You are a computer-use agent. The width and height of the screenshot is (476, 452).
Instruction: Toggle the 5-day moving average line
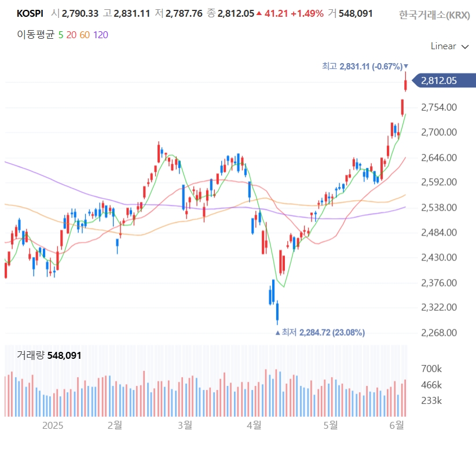(61, 35)
